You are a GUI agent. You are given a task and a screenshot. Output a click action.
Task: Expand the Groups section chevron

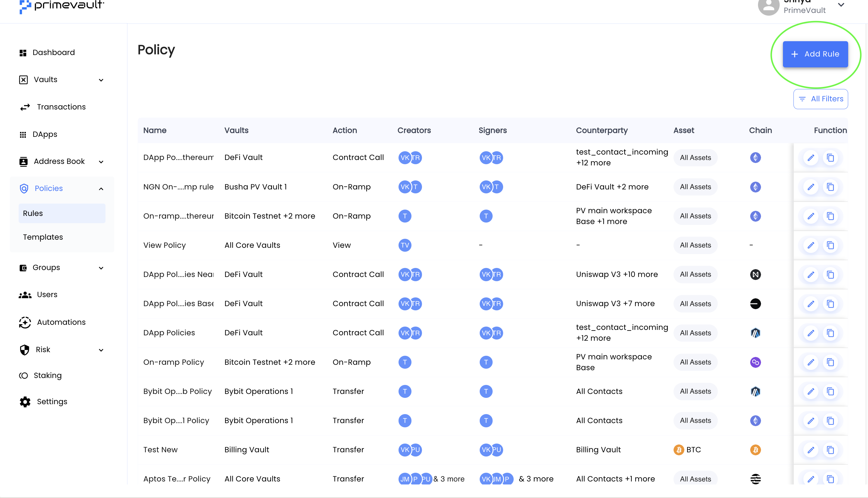click(x=101, y=268)
